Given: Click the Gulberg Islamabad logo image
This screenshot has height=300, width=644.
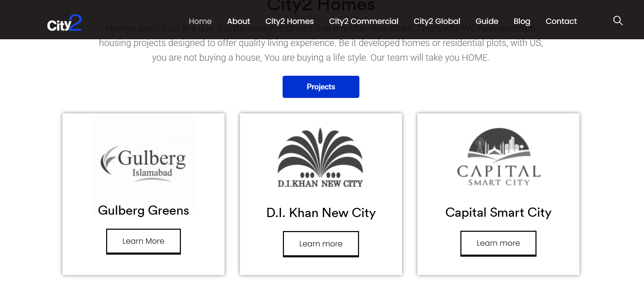Looking at the screenshot, I should coord(143,161).
